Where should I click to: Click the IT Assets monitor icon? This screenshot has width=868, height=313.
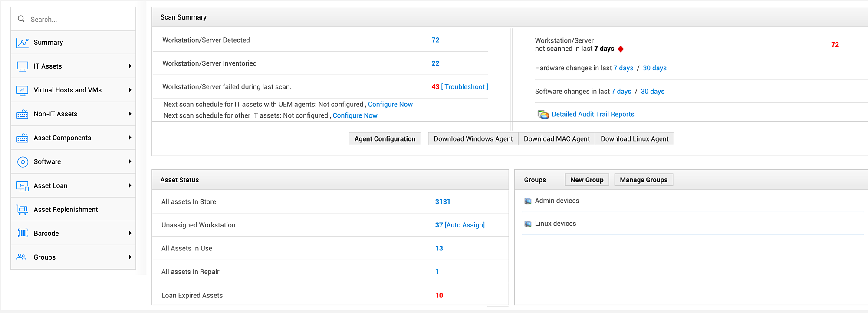pos(23,66)
